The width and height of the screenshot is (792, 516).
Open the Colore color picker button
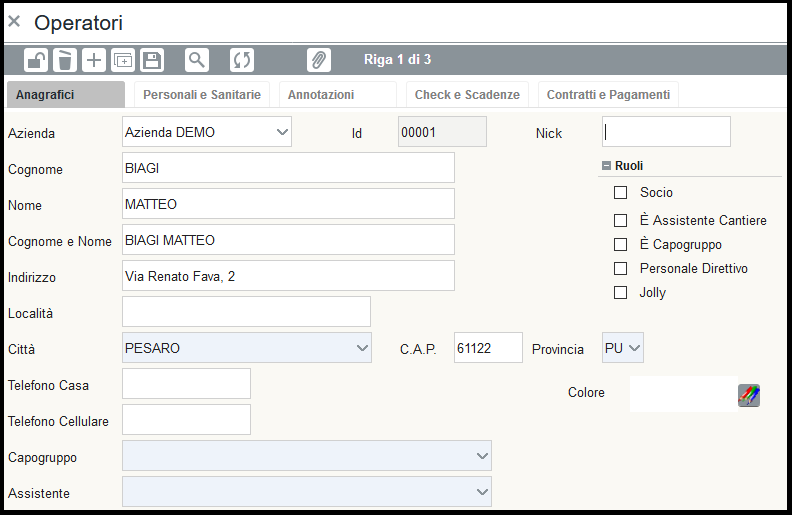pos(748,394)
